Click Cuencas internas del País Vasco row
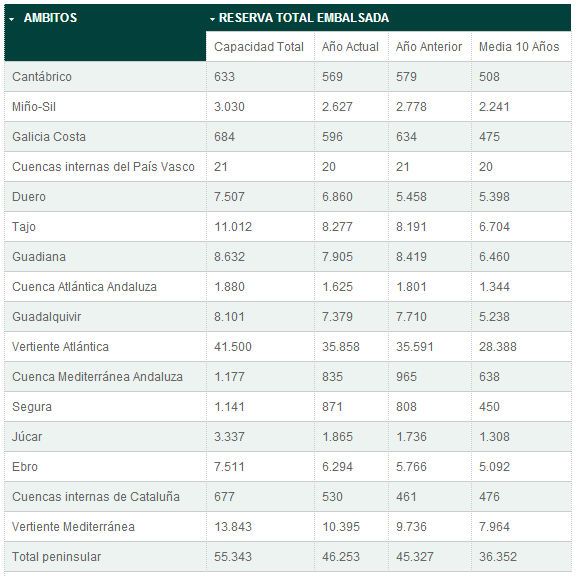This screenshot has height=576, width=579. tap(288, 167)
